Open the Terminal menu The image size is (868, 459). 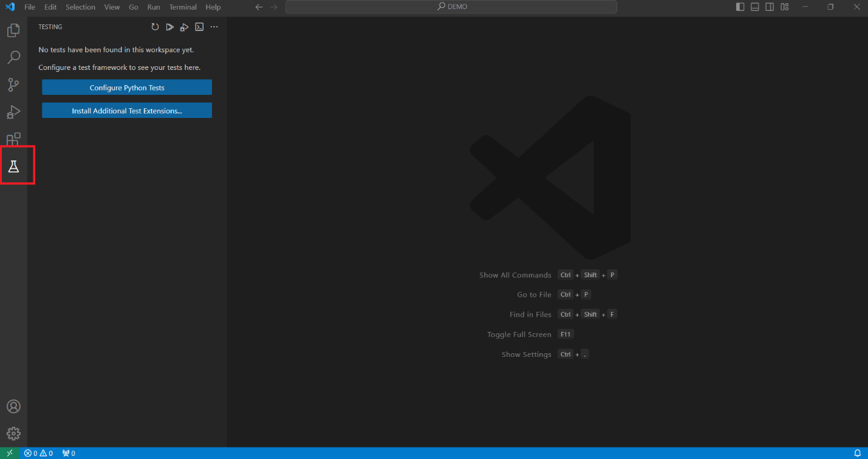183,7
